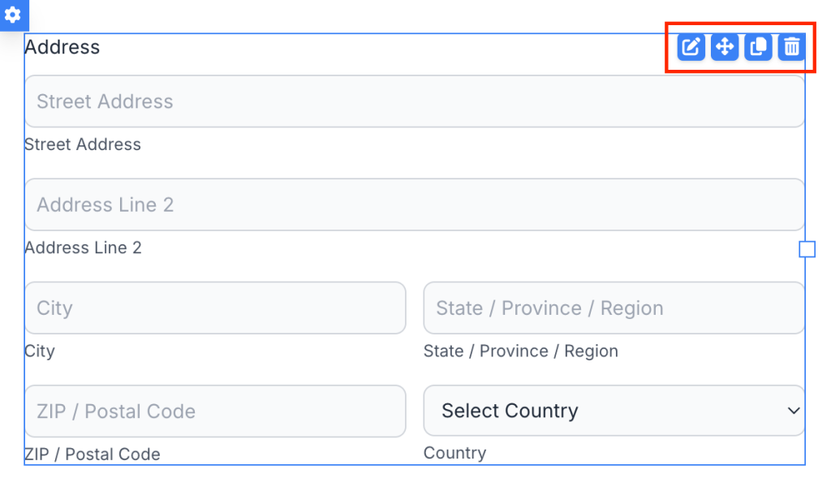The width and height of the screenshot is (831, 504).
Task: Click the square resize handle on right edge
Action: tap(807, 249)
